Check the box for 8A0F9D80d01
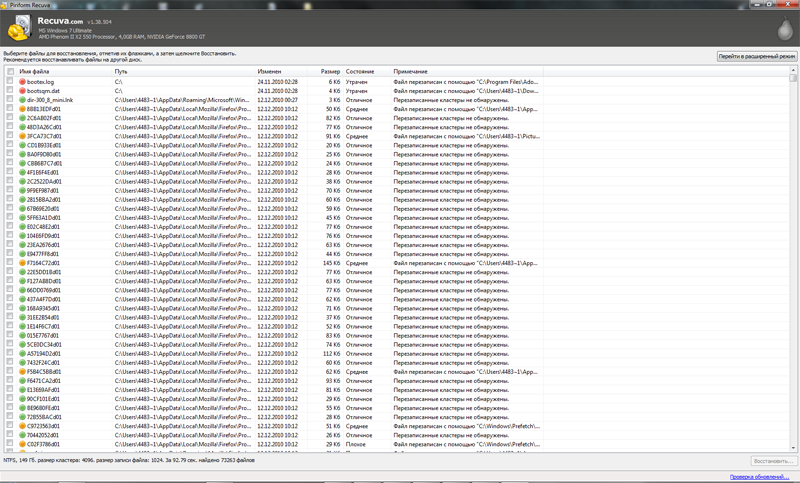800x483 pixels. point(10,154)
